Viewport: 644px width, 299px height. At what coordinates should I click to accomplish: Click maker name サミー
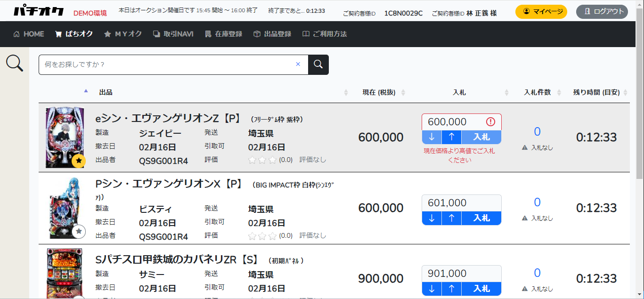point(152,275)
